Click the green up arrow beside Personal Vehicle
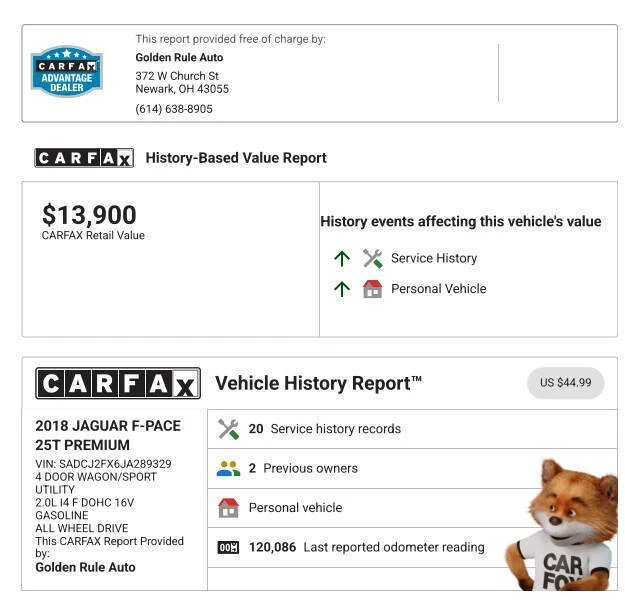The width and height of the screenshot is (625, 603). pyautogui.click(x=342, y=289)
